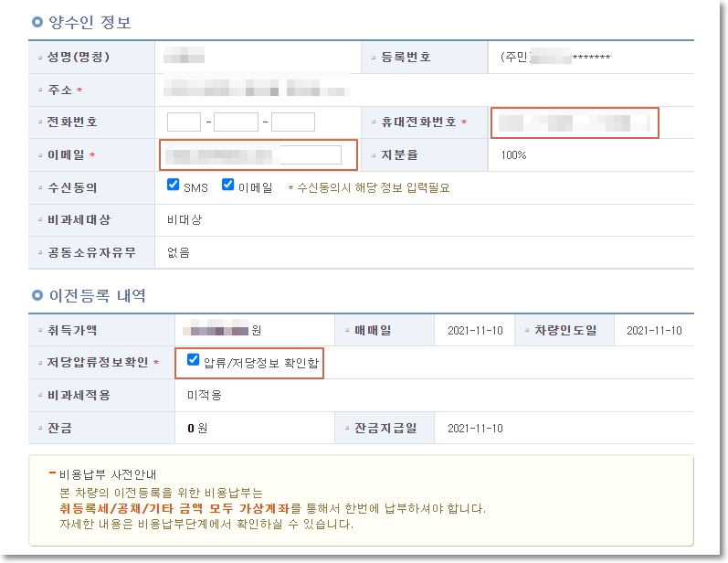Click the 매매일 date 2021-11-10
This screenshot has height=563, width=728.
point(475,331)
